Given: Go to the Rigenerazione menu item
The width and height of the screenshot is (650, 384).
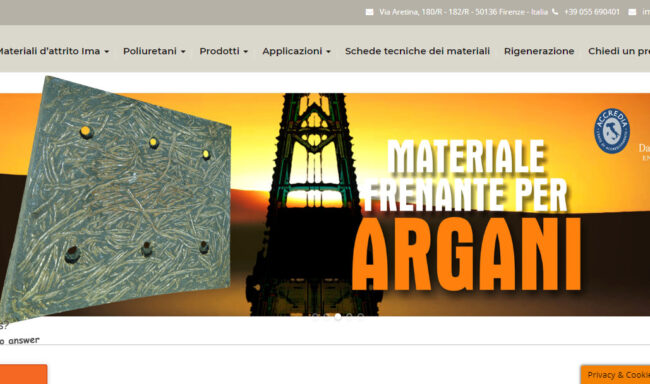Looking at the screenshot, I should pos(539,51).
